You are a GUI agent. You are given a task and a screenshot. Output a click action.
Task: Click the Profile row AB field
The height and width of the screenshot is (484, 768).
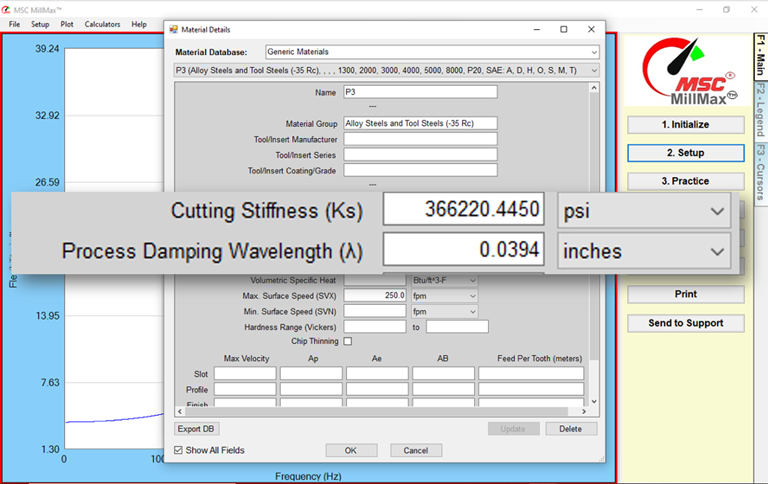pyautogui.click(x=443, y=389)
